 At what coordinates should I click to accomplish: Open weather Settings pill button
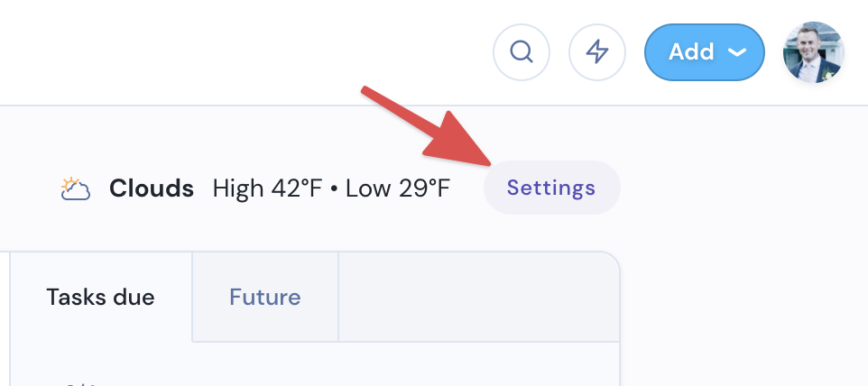pyautogui.click(x=552, y=188)
